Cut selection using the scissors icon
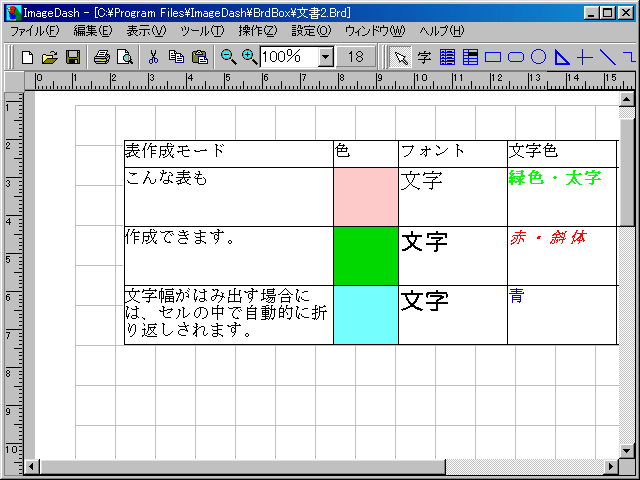The height and width of the screenshot is (480, 640). coord(153,57)
